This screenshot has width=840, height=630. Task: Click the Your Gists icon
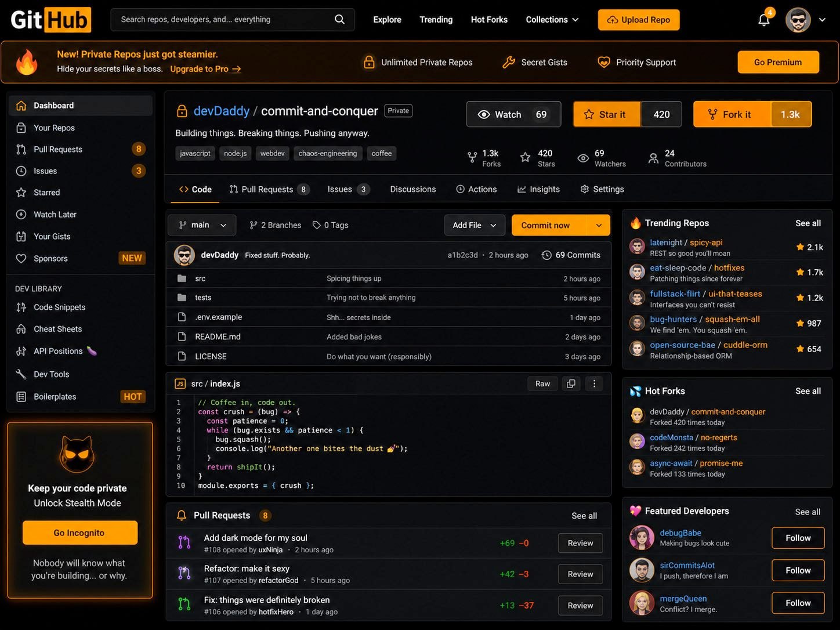[x=21, y=237]
